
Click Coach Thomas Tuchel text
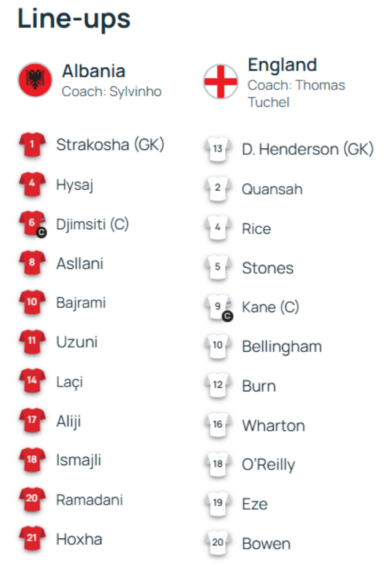tap(296, 93)
